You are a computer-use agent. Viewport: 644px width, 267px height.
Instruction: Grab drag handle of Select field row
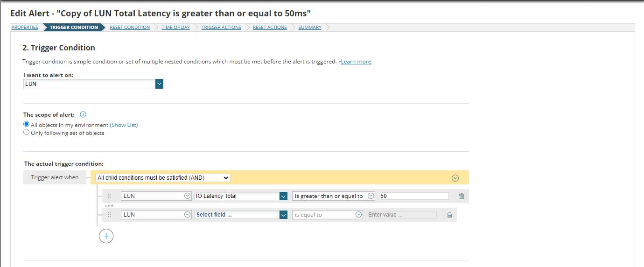tap(109, 215)
